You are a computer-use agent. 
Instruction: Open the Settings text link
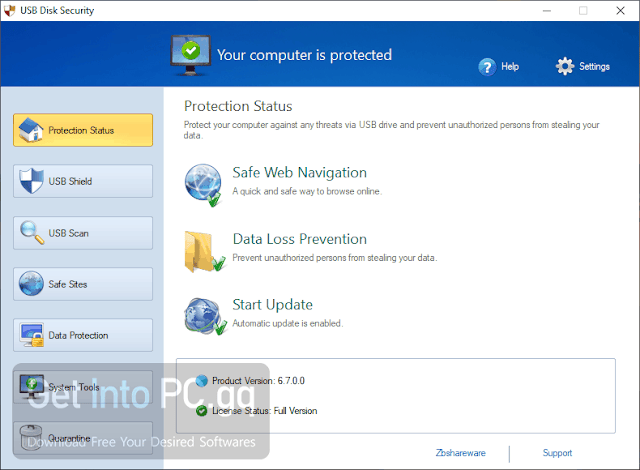coord(594,67)
